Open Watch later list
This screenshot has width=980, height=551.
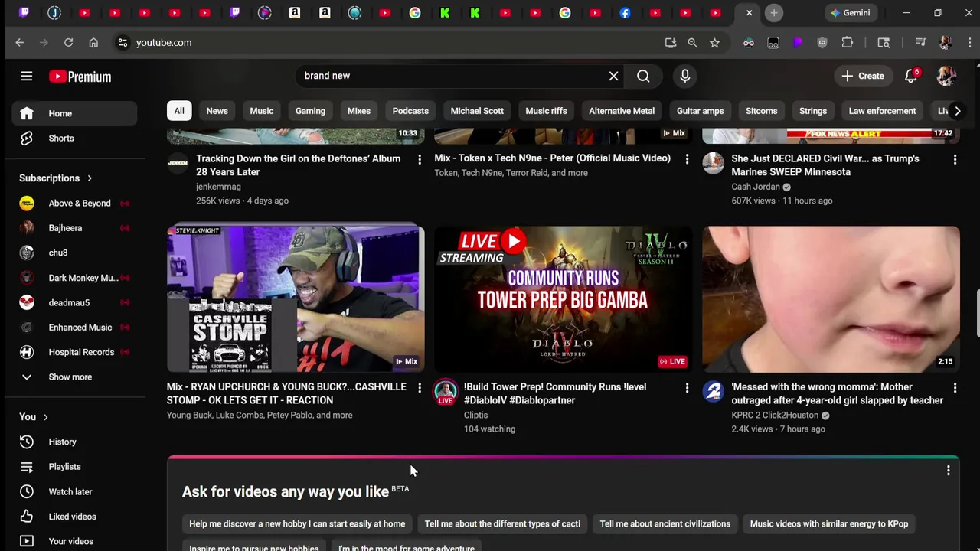74,491
